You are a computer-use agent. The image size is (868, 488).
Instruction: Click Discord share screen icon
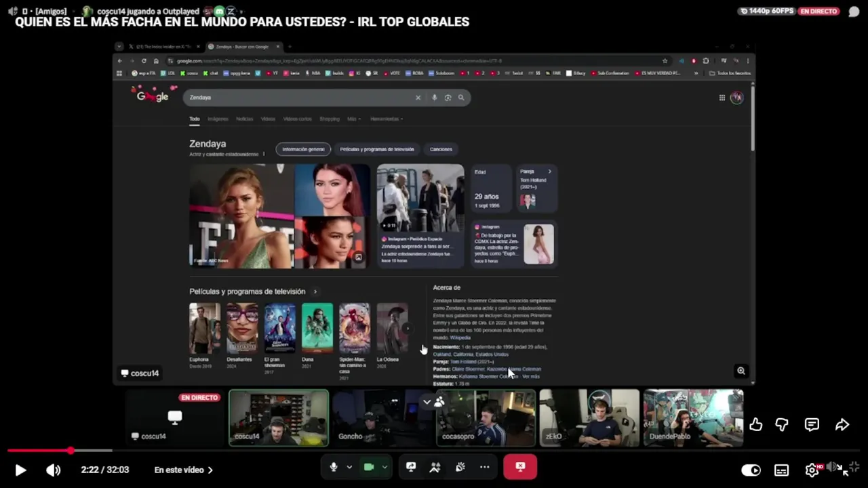click(411, 466)
